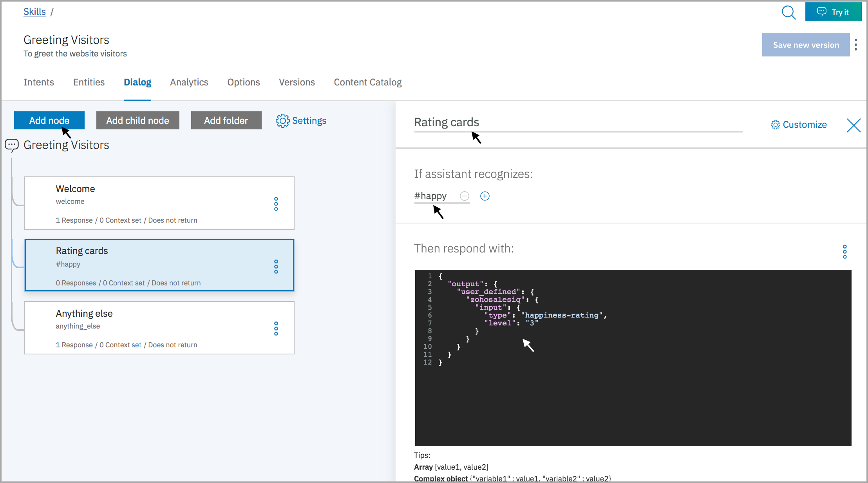Image resolution: width=868 pixels, height=483 pixels.
Task: Switch to the Intents tab
Action: 38,82
